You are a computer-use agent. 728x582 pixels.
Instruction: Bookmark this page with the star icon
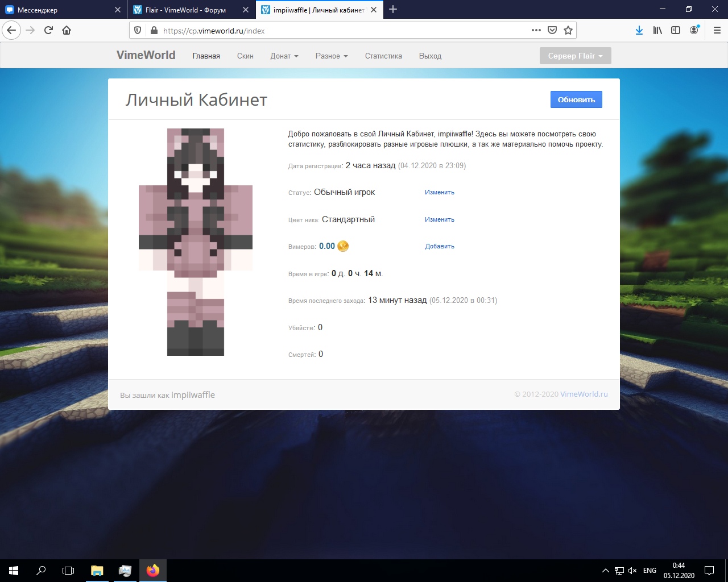point(568,31)
